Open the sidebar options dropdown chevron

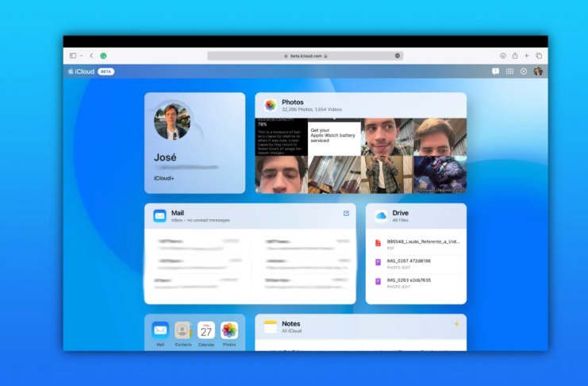coord(82,56)
